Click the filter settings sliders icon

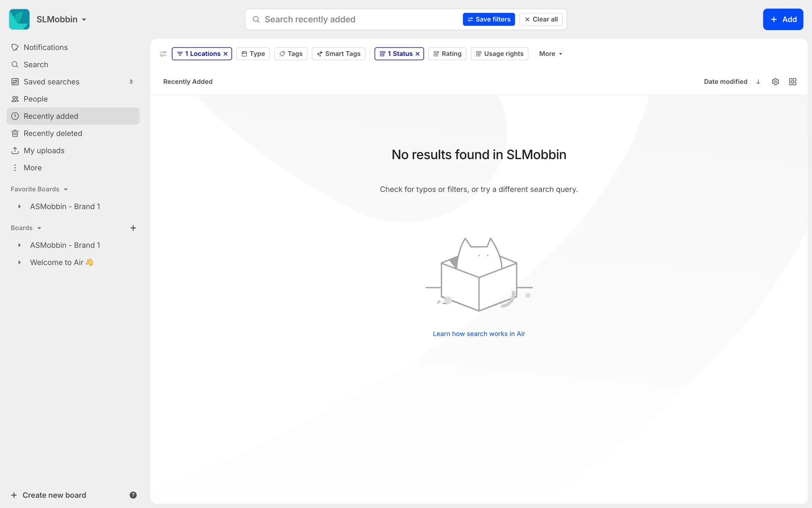coord(163,54)
